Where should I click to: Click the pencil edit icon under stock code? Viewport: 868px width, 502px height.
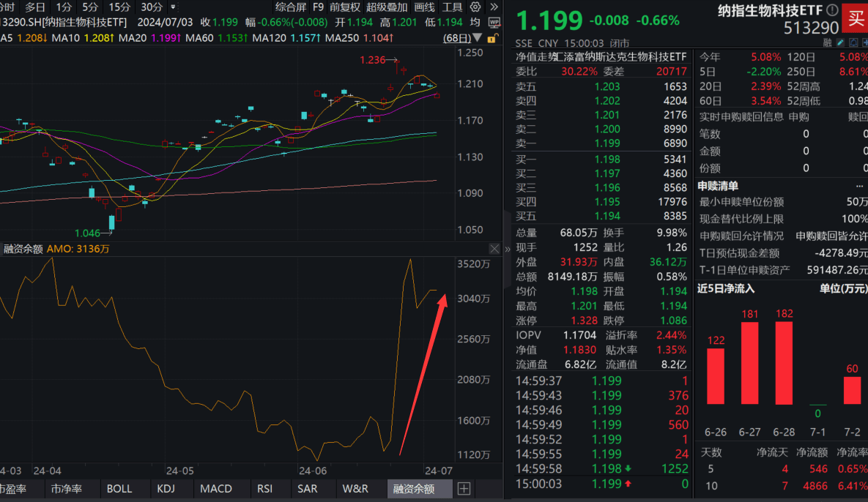(x=840, y=42)
